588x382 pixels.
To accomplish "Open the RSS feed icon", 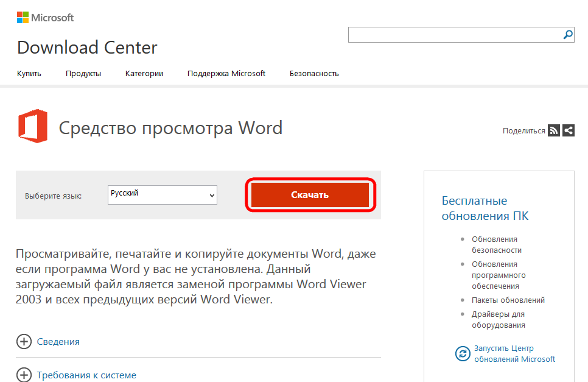I will click(x=553, y=130).
